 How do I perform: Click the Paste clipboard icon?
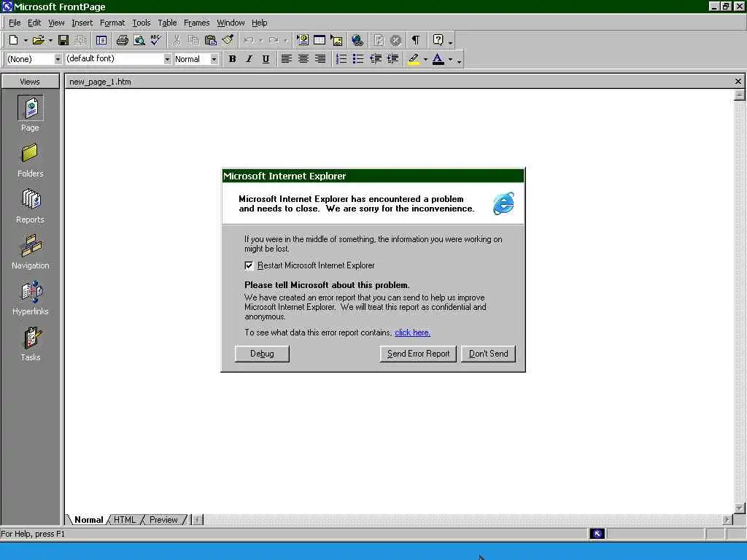coord(210,41)
